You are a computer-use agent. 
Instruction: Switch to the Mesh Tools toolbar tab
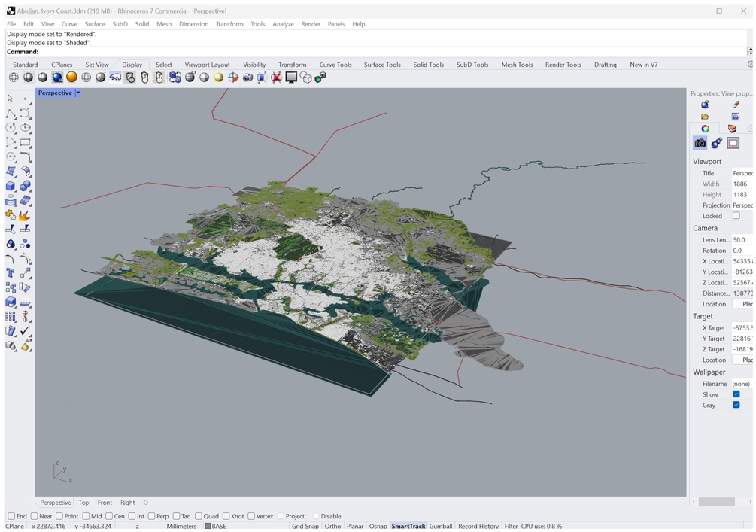coord(517,65)
